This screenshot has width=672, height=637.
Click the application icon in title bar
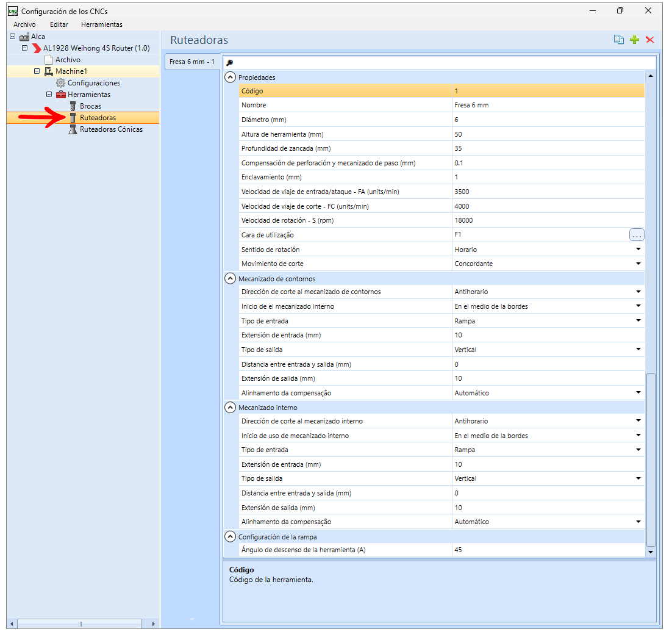coord(13,11)
